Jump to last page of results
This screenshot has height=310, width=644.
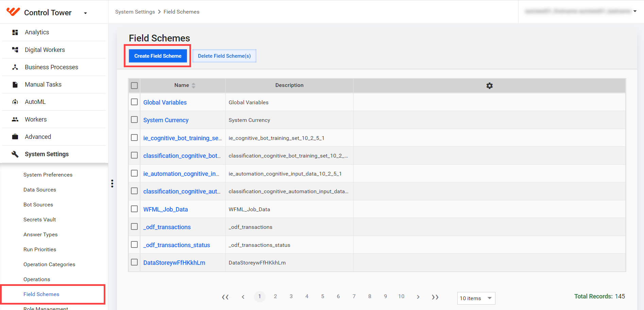tap(435, 297)
